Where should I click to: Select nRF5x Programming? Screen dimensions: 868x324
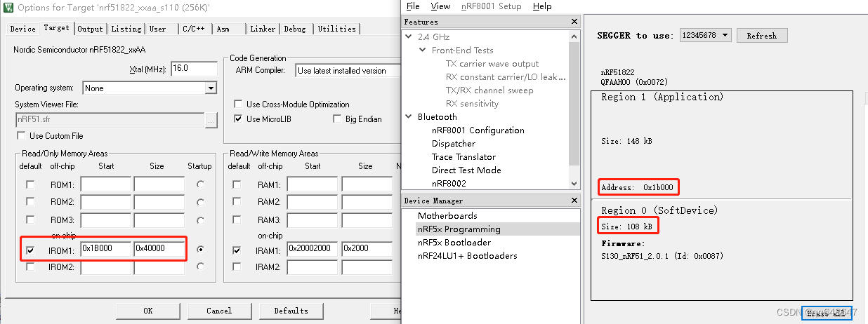tap(459, 229)
